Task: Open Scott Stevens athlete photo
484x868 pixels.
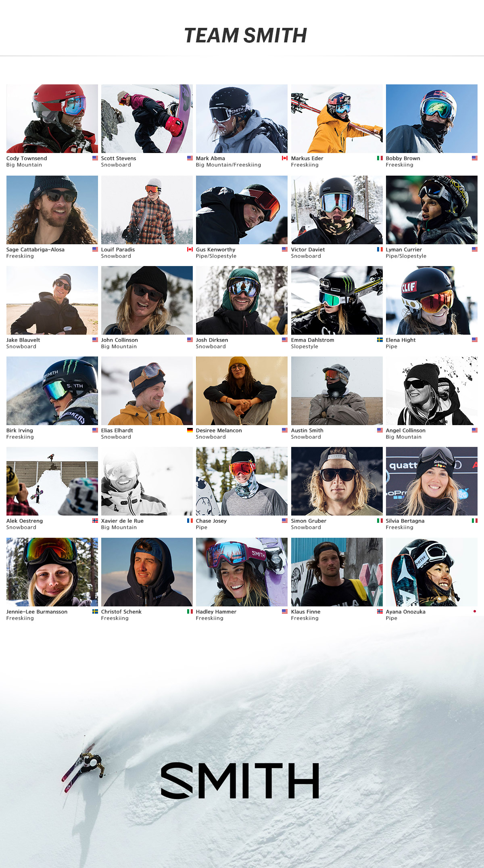Action: [x=147, y=119]
